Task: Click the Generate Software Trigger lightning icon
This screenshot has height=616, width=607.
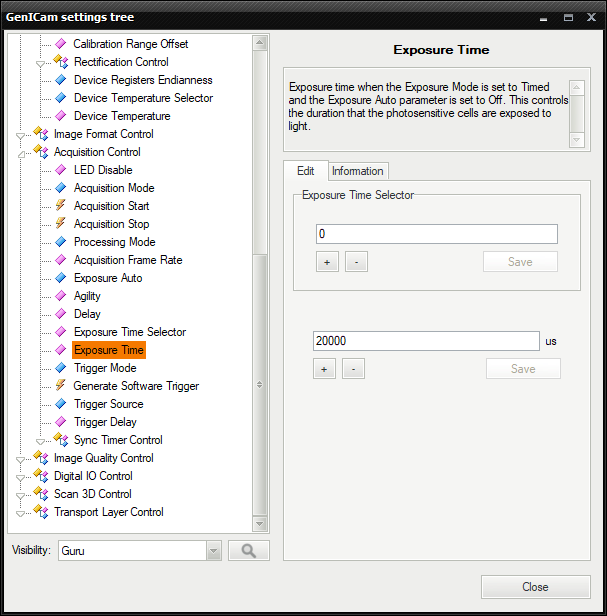Action: 60,386
